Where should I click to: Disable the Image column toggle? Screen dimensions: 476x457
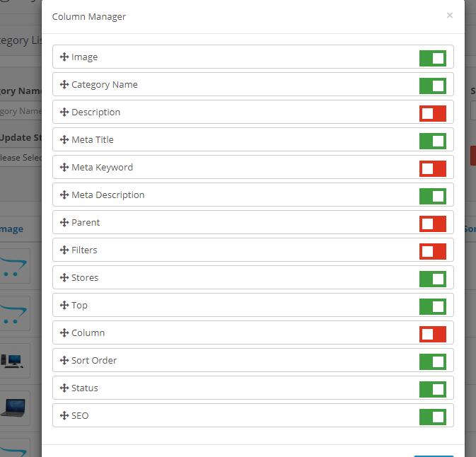click(432, 58)
